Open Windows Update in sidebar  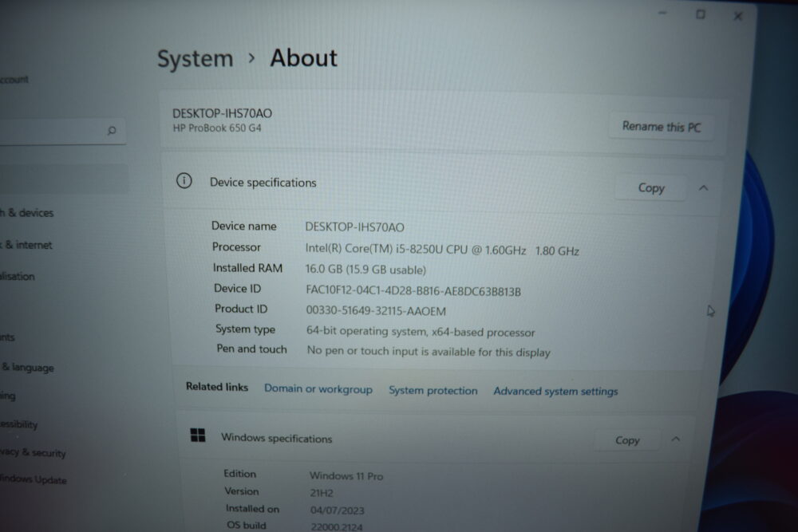click(x=33, y=479)
